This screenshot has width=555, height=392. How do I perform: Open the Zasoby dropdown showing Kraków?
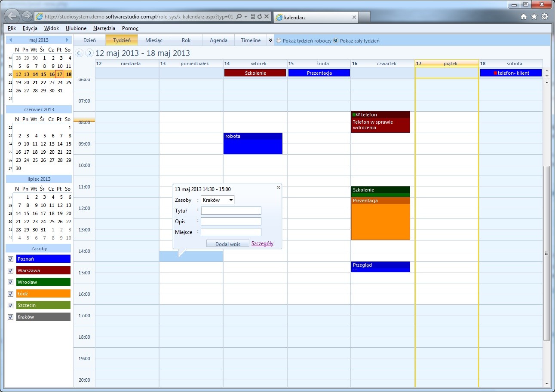[218, 200]
